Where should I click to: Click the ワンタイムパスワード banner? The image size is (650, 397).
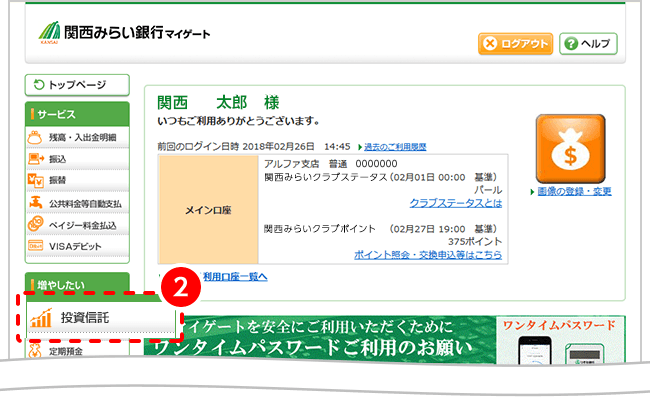pos(384,339)
